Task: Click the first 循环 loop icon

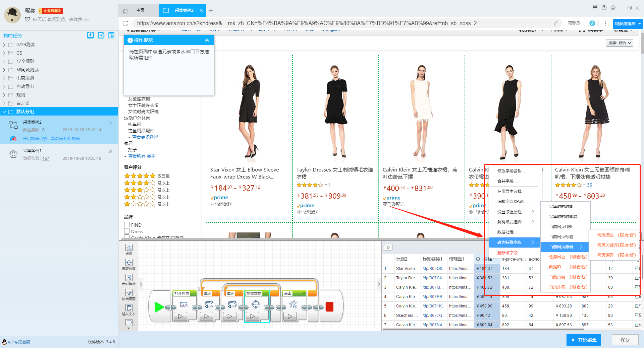Action: [209, 304]
